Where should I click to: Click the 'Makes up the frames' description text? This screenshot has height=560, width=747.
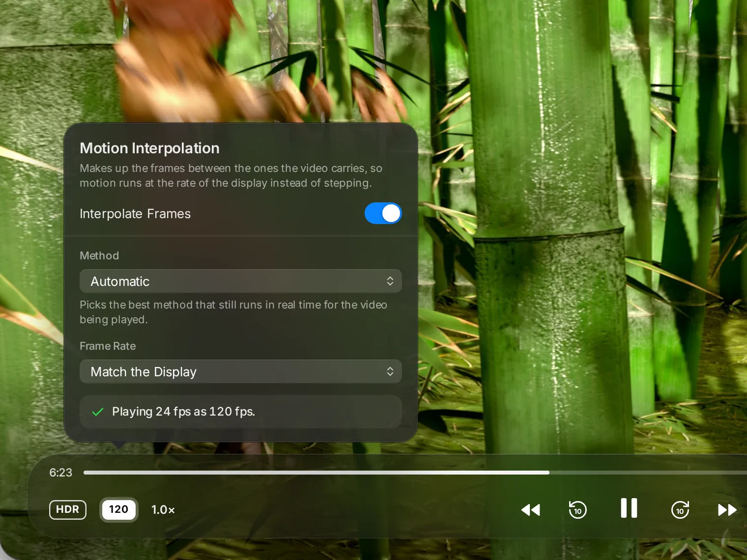(231, 175)
